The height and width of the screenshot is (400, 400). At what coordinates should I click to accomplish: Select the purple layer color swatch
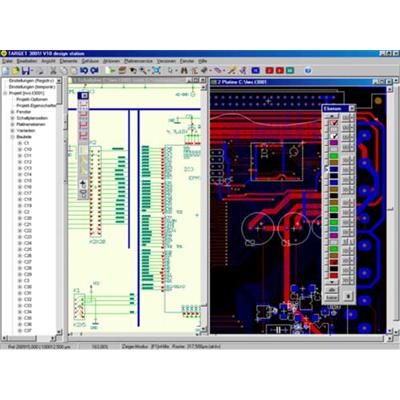point(334,143)
